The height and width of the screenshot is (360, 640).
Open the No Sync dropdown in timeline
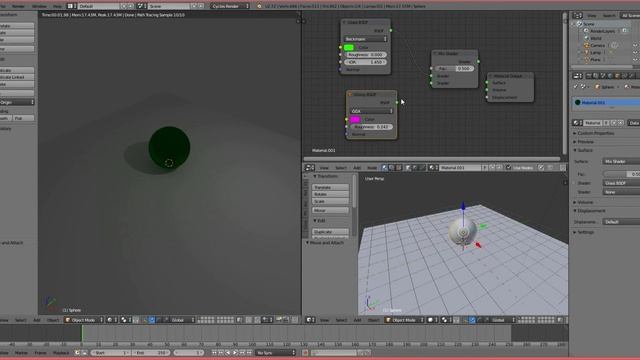276,353
